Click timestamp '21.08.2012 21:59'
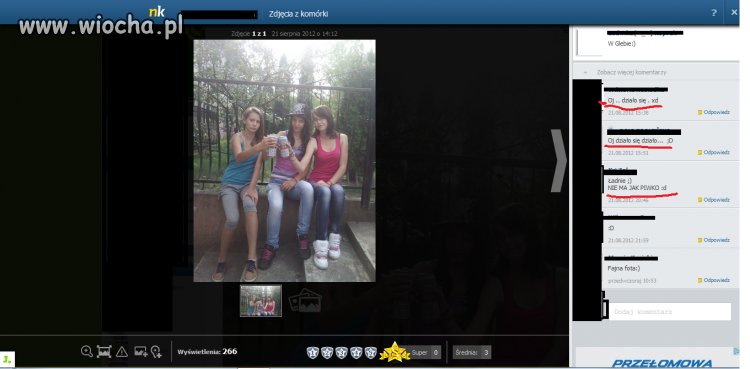 [x=628, y=240]
